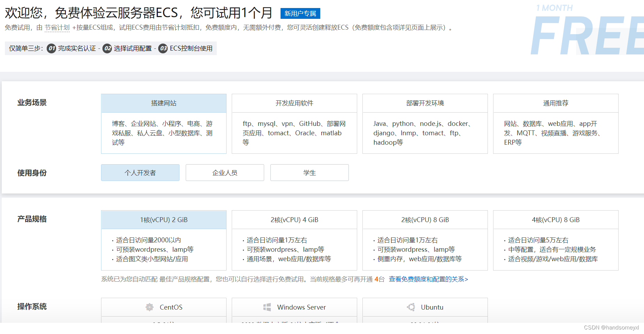Screen dimensions: 644x334
Task: Select the 通用推荐 scenario card
Action: [x=555, y=103]
